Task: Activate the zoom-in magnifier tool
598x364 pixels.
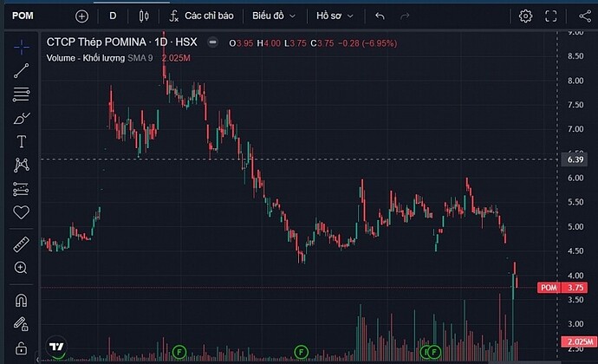Action: click(x=21, y=268)
